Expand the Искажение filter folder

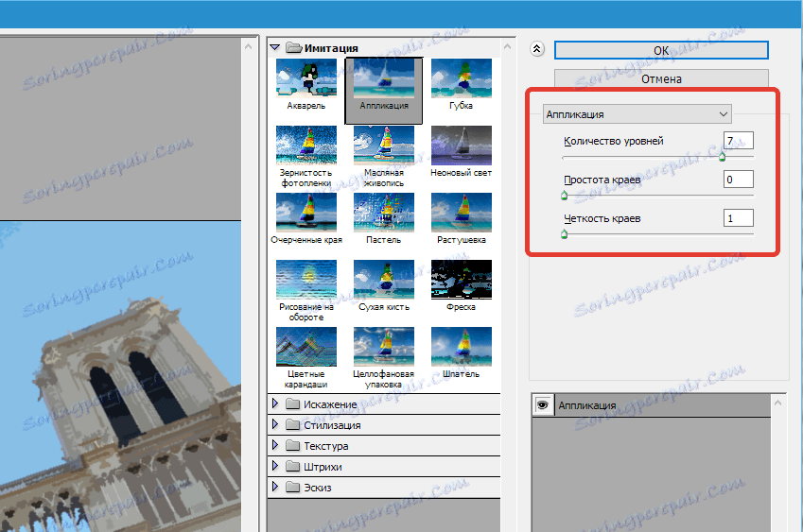click(x=275, y=403)
